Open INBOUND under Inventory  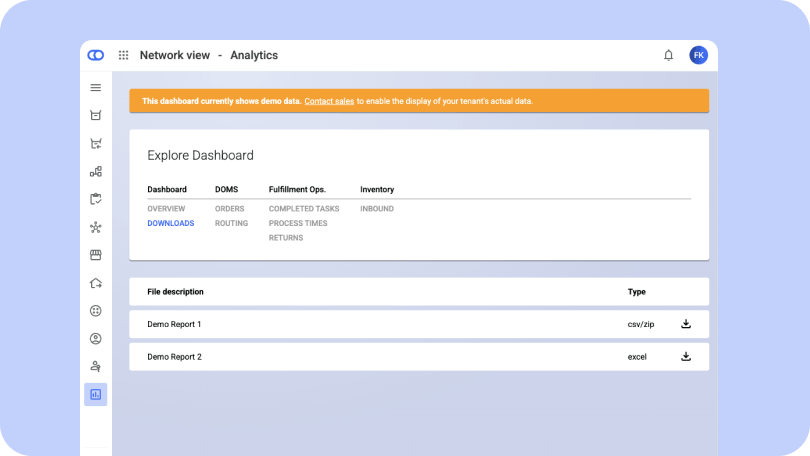coord(377,209)
